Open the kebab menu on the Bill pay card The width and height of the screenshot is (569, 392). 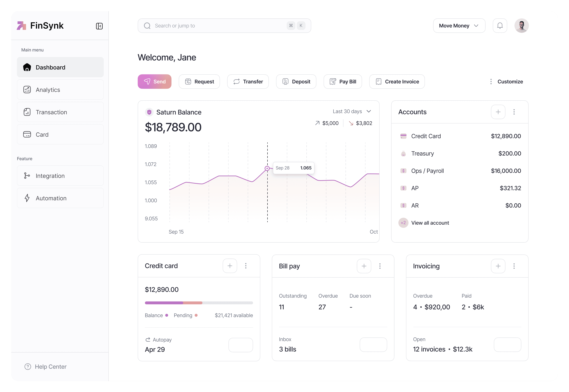click(x=380, y=266)
